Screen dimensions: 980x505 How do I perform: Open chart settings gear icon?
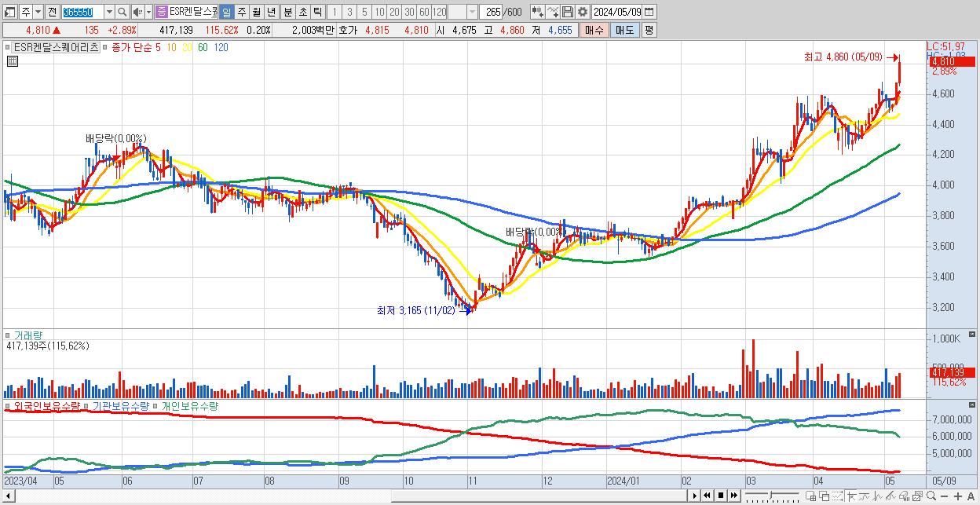coord(582,12)
